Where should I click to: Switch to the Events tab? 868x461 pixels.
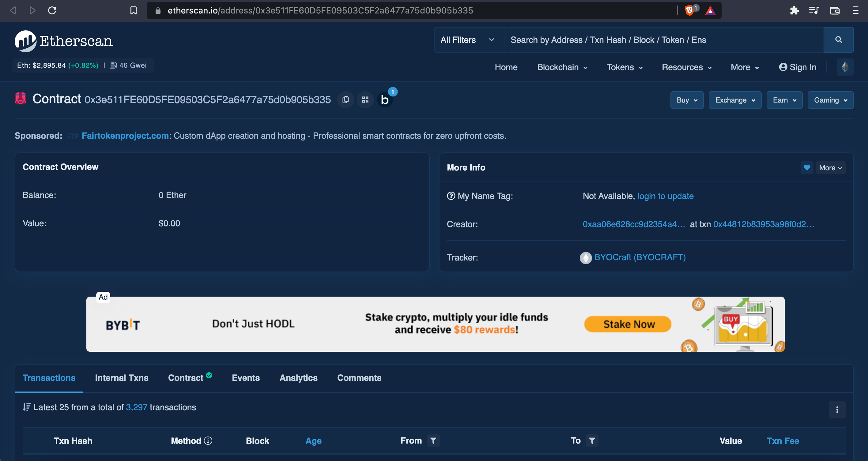pos(246,377)
